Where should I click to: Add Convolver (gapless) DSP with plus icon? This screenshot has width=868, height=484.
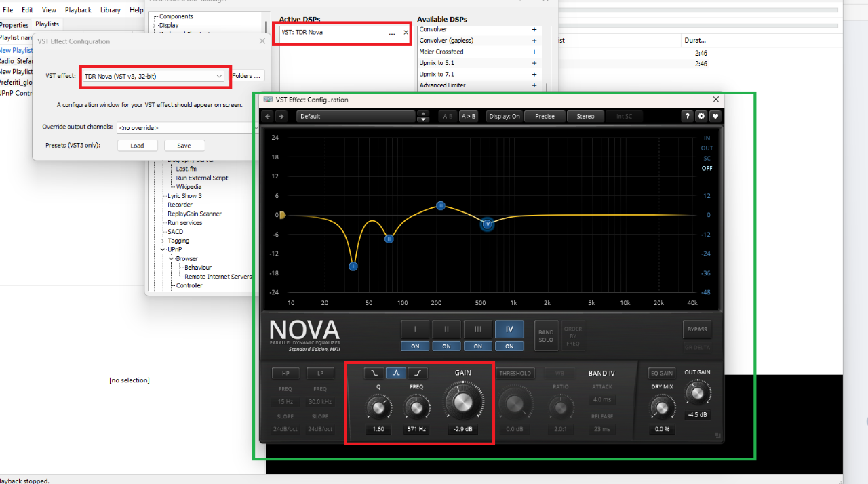534,41
